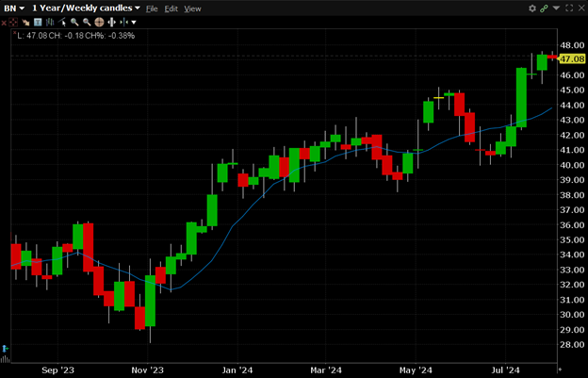Open the Edit menu

coord(171,8)
